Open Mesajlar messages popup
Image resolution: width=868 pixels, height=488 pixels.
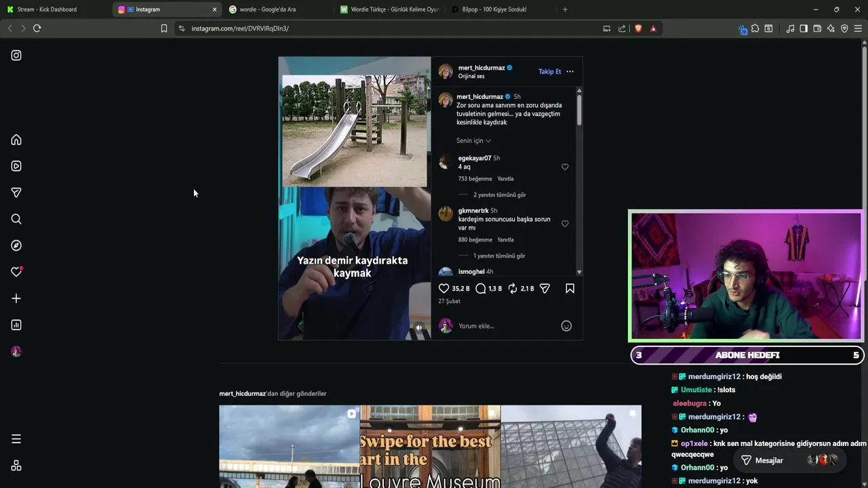pos(790,460)
